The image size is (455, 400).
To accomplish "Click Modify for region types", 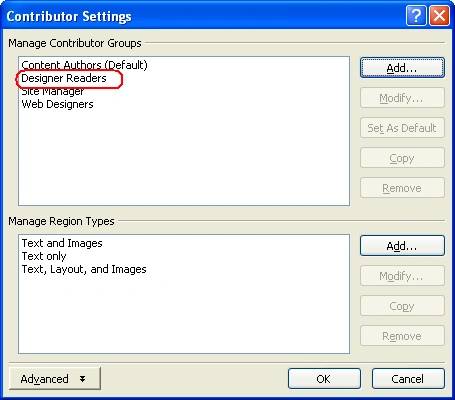I will tap(402, 276).
